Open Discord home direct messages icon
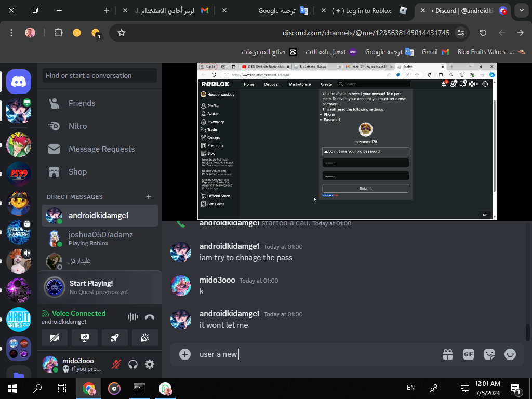 pos(19,82)
